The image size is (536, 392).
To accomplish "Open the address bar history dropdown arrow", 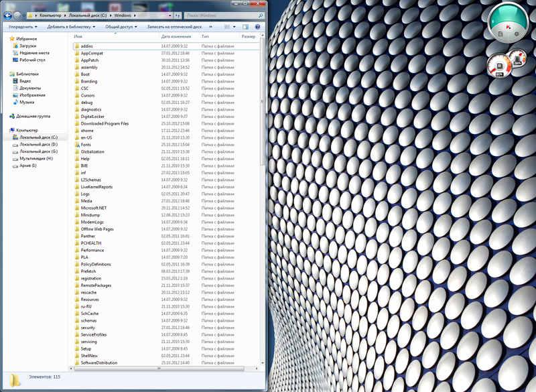I will (x=170, y=15).
